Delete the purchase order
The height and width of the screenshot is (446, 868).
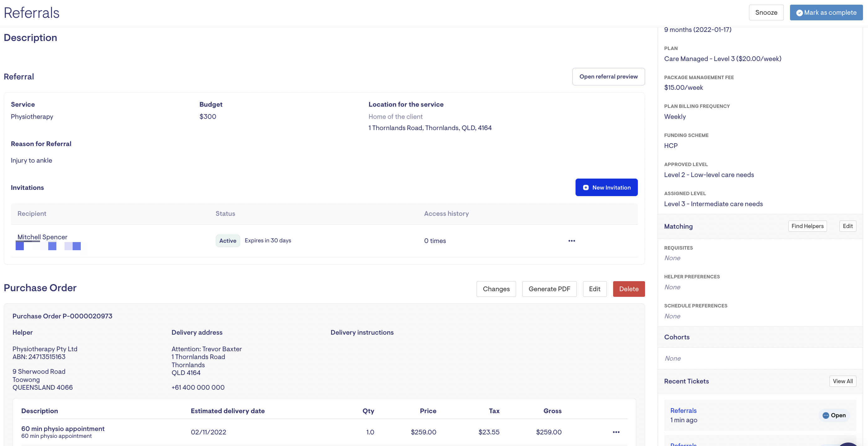(628, 289)
